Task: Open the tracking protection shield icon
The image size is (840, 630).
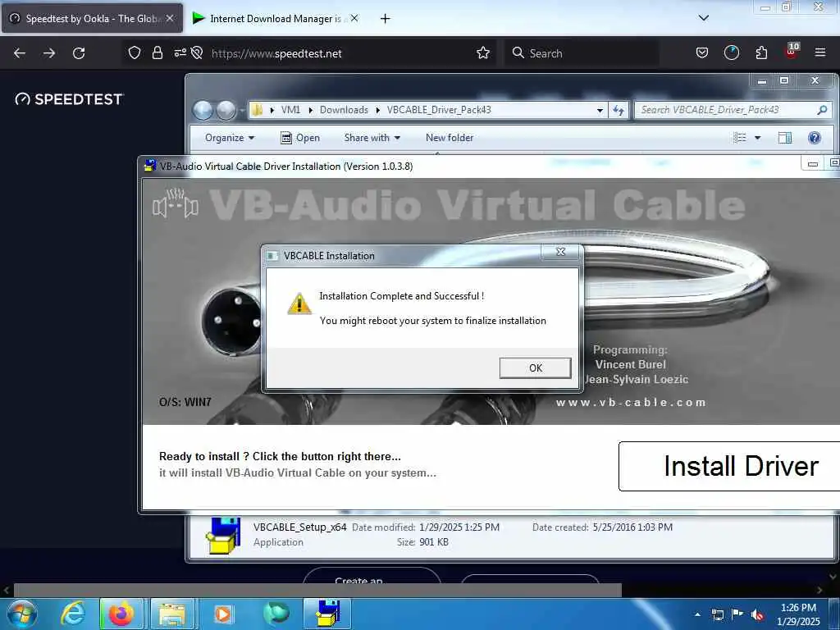Action: pyautogui.click(x=134, y=53)
